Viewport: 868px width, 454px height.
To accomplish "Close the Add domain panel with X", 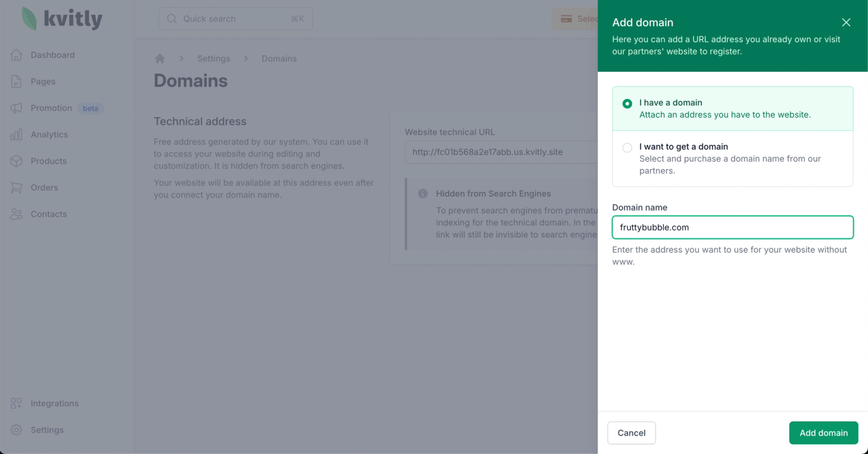I will click(846, 22).
